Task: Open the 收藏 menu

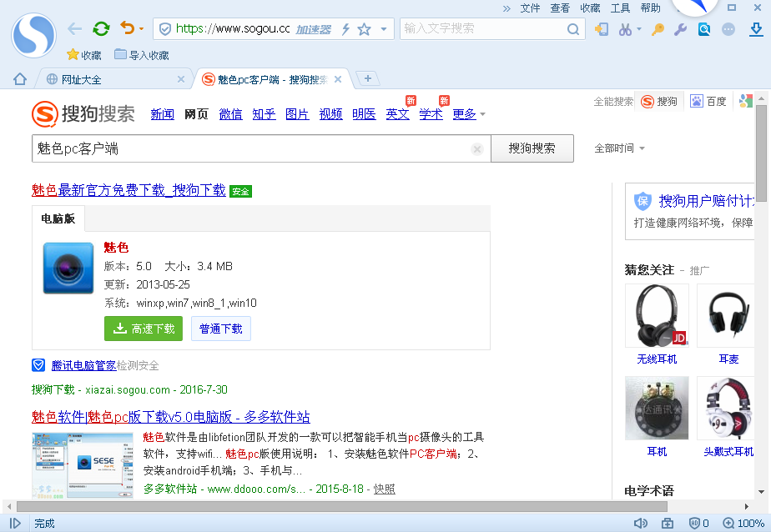Action: [x=590, y=8]
